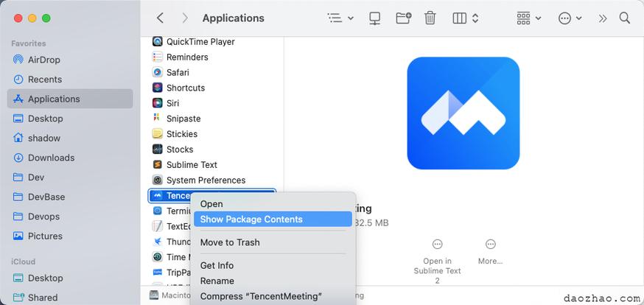The height and width of the screenshot is (305, 644).
Task: Select the TextEdit app icon
Action: click(157, 226)
